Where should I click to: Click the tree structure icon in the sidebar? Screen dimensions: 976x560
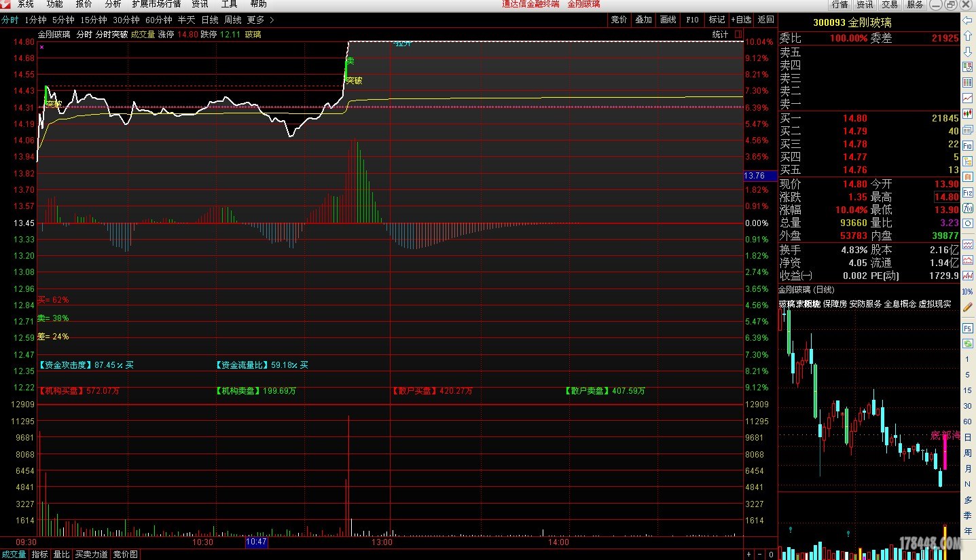[967, 161]
